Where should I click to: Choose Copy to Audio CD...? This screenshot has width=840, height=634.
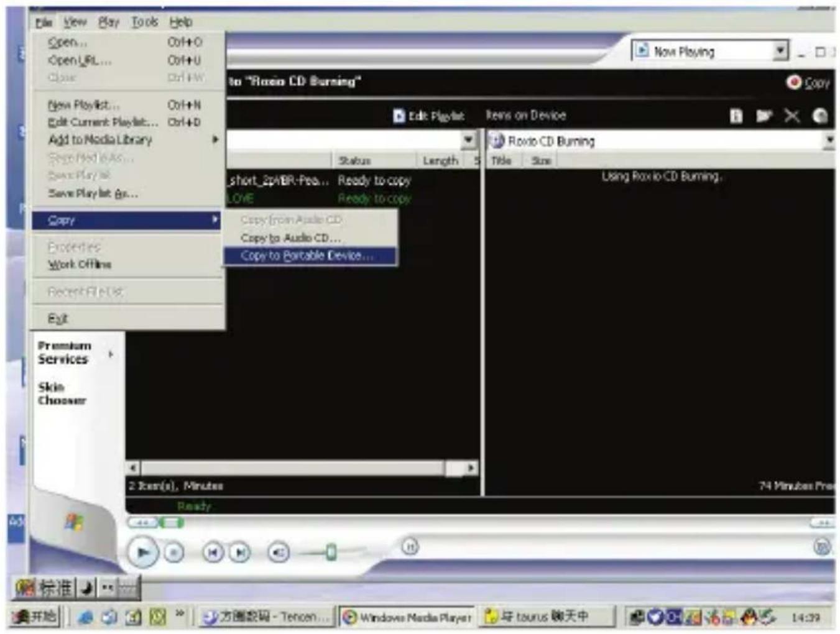(x=310, y=238)
